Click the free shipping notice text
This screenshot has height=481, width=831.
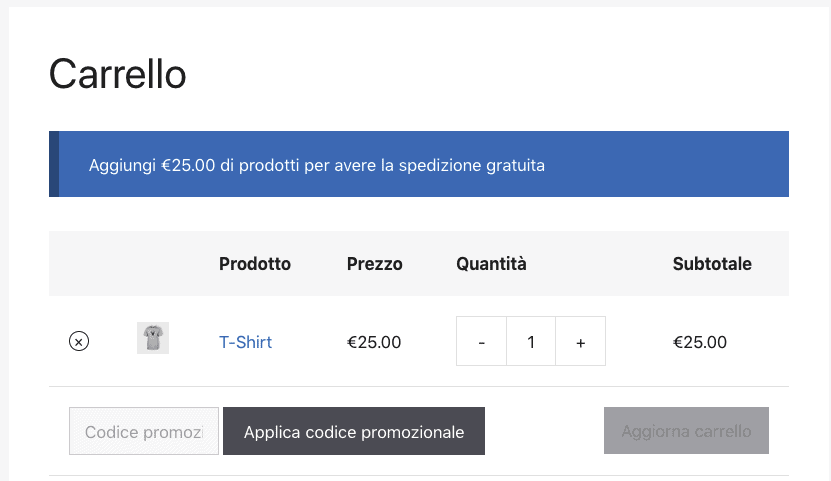click(x=317, y=165)
